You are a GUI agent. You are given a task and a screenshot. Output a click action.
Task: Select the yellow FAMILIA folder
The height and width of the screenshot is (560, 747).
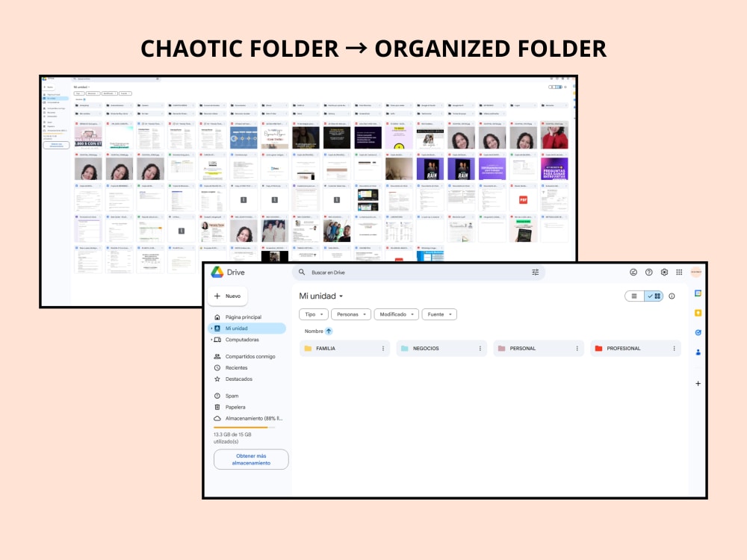pyautogui.click(x=344, y=349)
